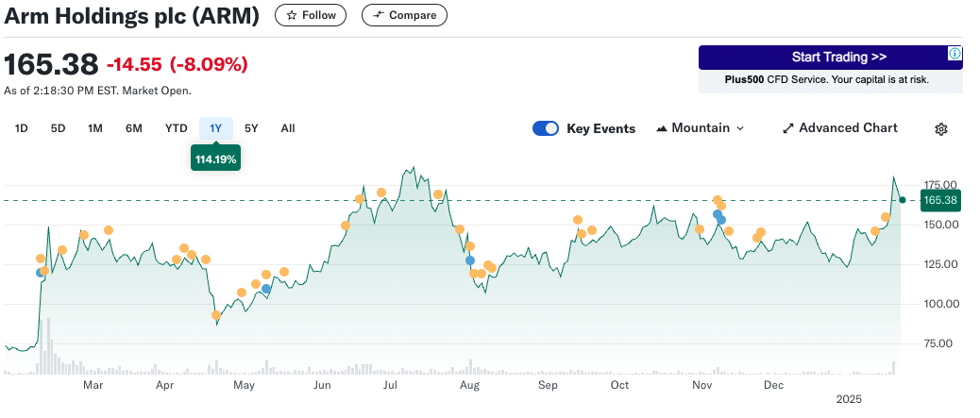Screen dimensions: 980x418
Task: Click the 114.19% return tooltip
Action: (215, 159)
